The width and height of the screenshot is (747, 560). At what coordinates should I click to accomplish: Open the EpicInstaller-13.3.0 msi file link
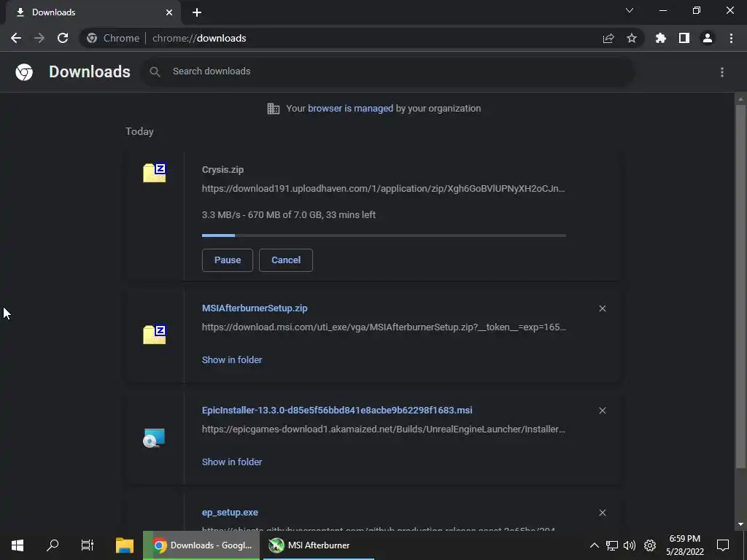337,410
